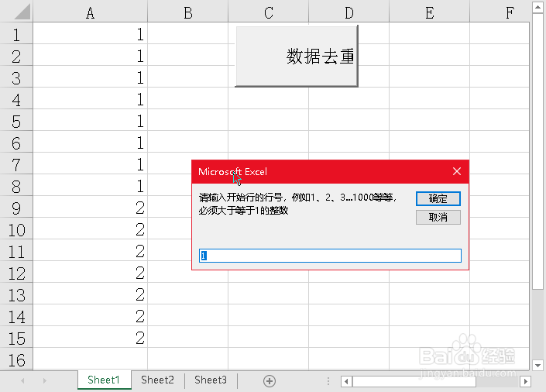
Task: Select row 12 header
Action: (x=16, y=273)
